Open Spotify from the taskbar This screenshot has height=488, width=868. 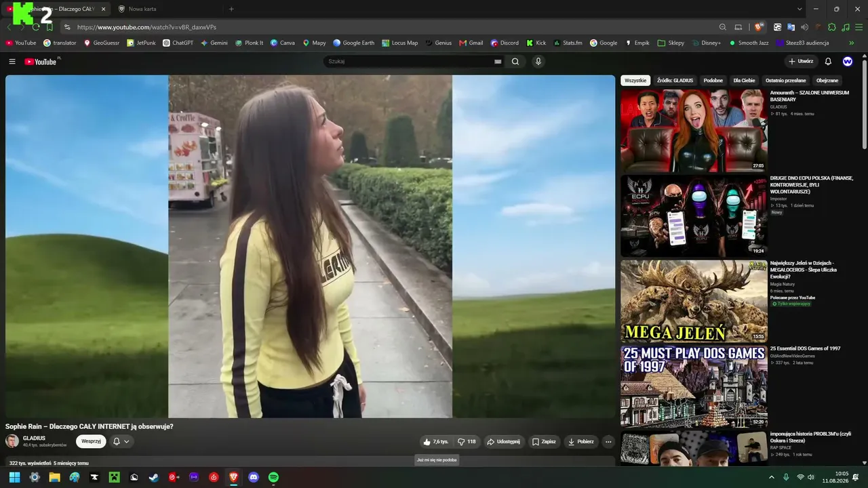pos(273,477)
